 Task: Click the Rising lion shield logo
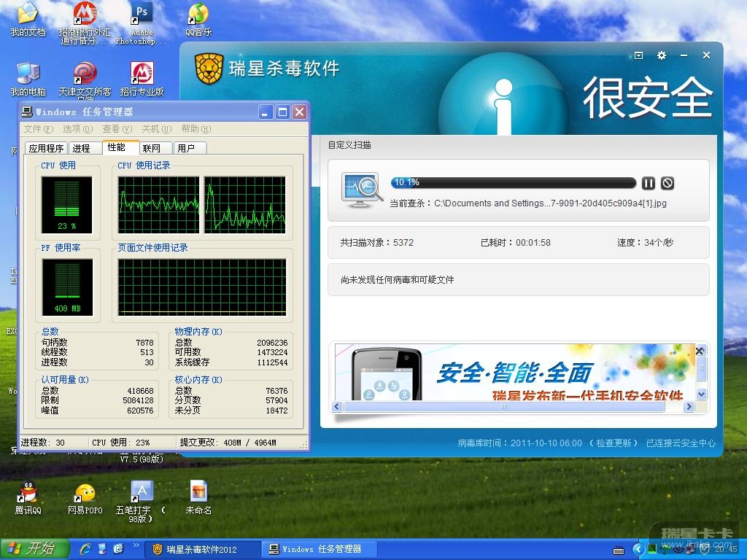tap(209, 69)
